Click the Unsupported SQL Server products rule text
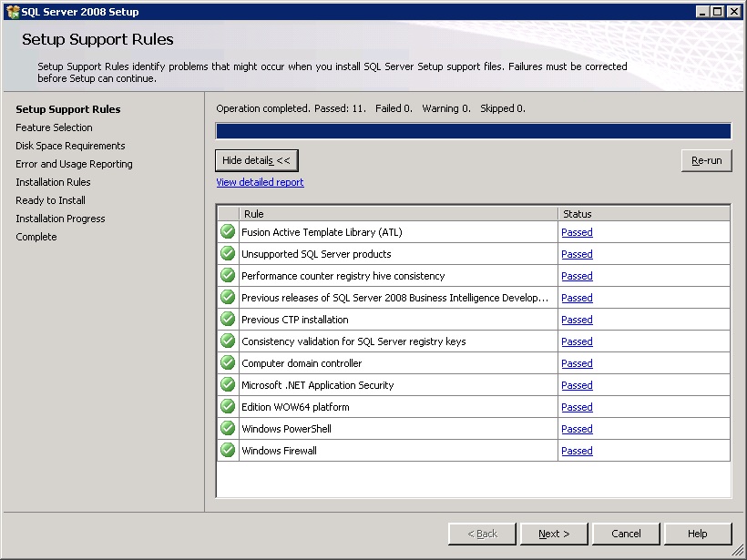Image resolution: width=747 pixels, height=560 pixels. click(x=316, y=254)
